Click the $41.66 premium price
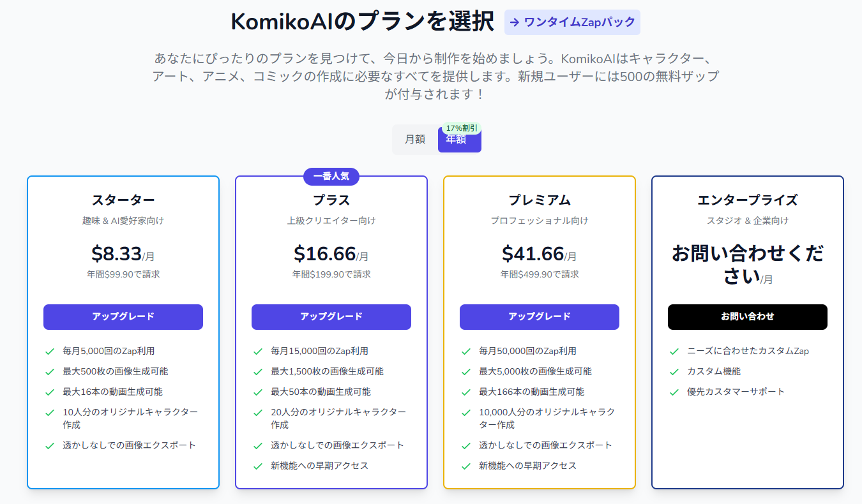Screen dimensions: 862x504 pos(533,253)
